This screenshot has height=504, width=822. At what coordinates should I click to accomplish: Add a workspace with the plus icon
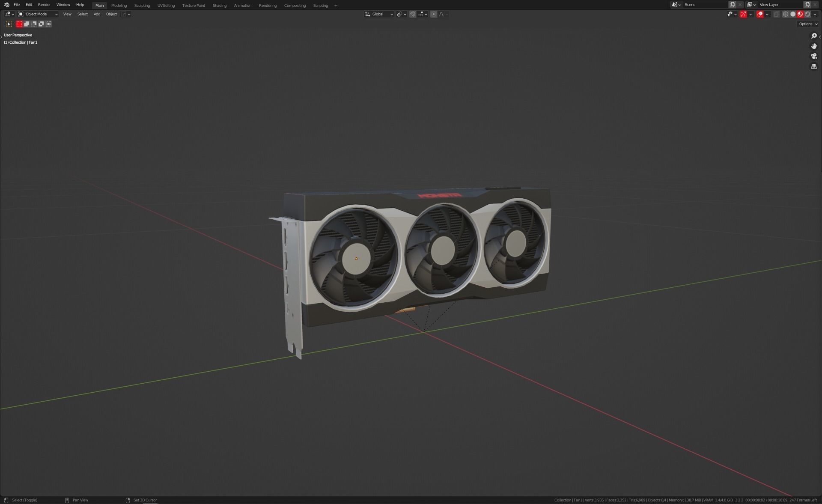336,6
